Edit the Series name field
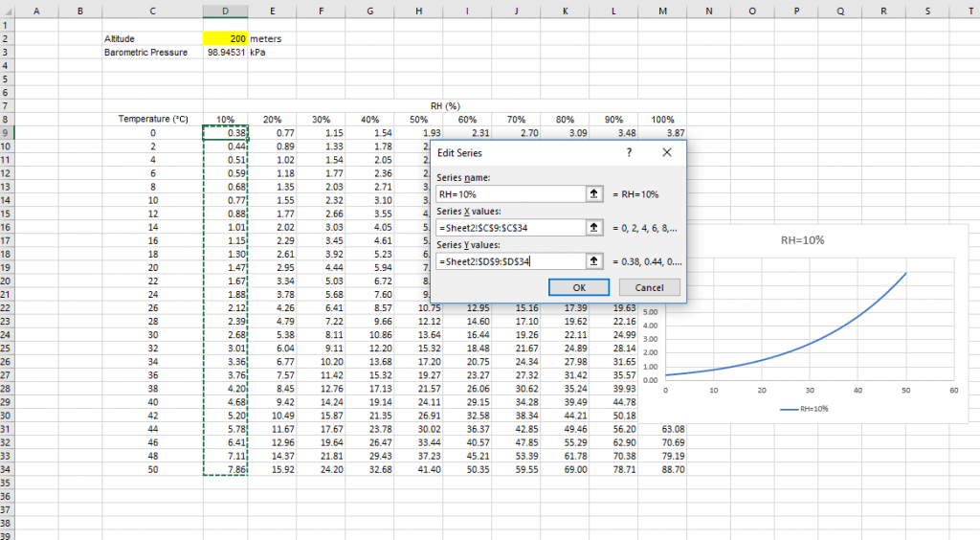Image resolution: width=980 pixels, height=540 pixels. [511, 193]
